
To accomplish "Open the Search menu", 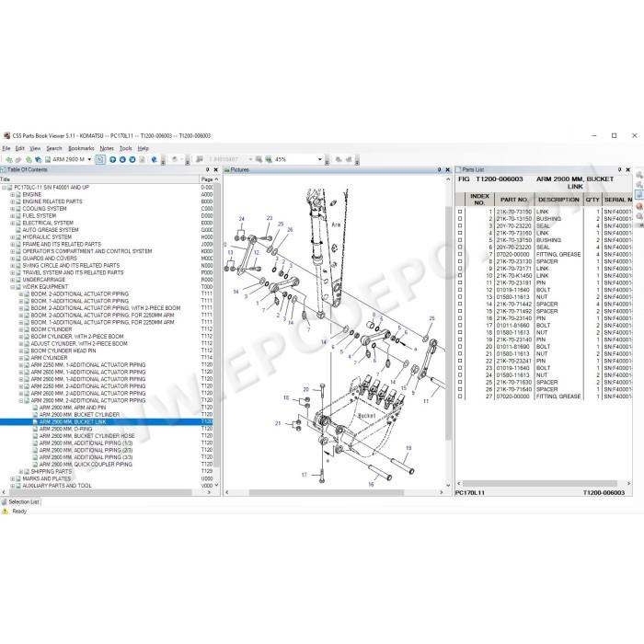I will pos(53,148).
